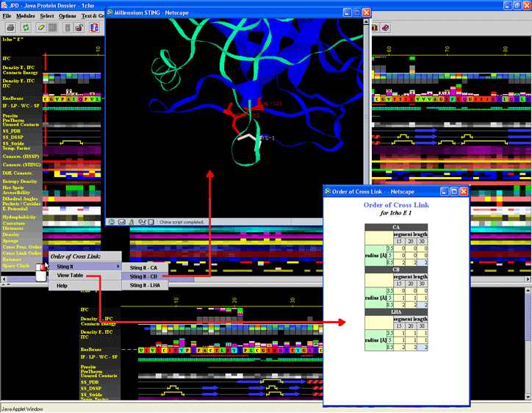Open the Select menu
Screen dimensions: 532x413
point(47,16)
